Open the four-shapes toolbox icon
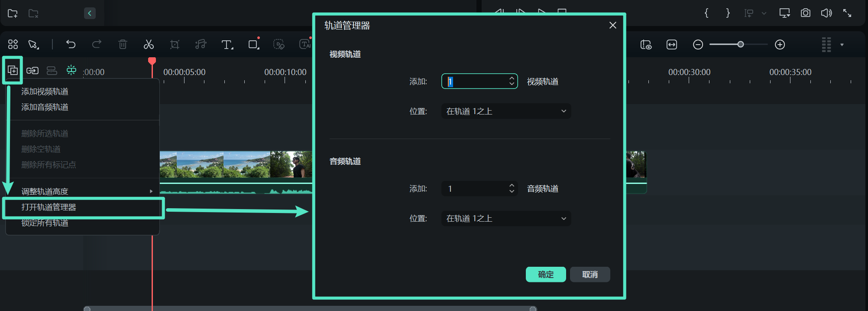This screenshot has height=311, width=868. (x=13, y=44)
